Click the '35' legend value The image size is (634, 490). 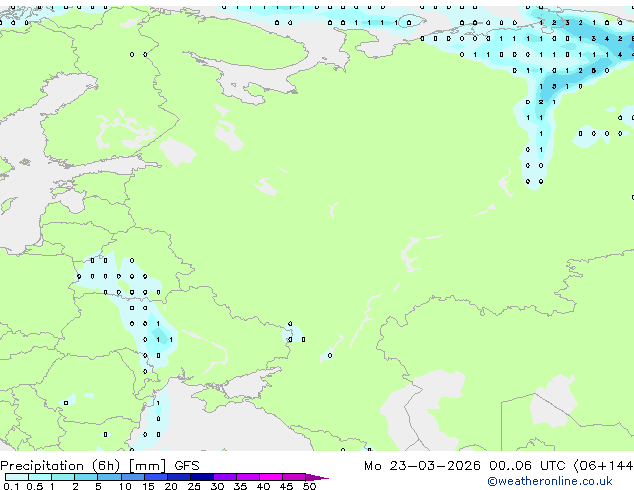click(240, 486)
